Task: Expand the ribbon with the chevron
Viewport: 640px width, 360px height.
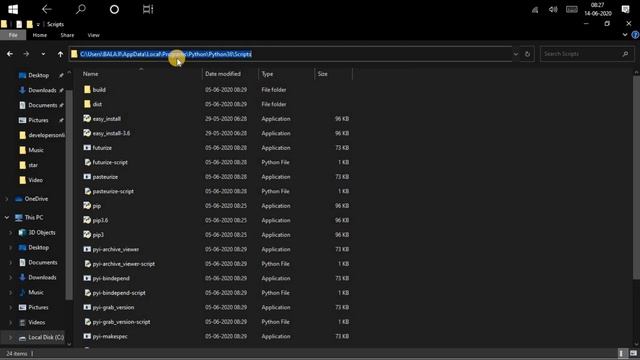Action: pos(625,35)
